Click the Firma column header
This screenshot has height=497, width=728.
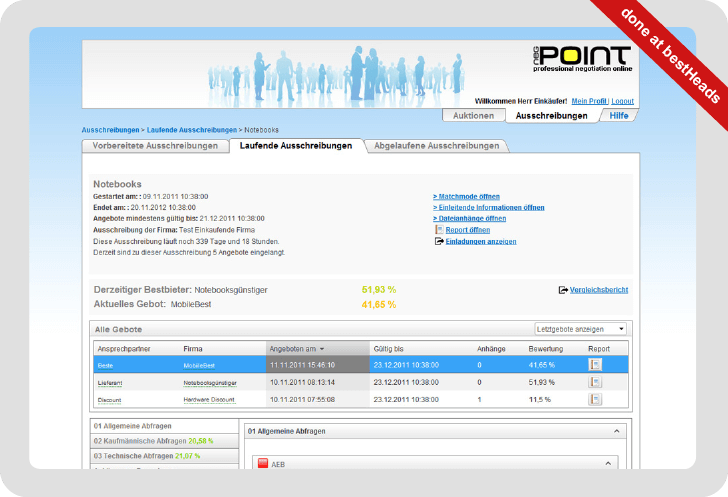tap(193, 349)
